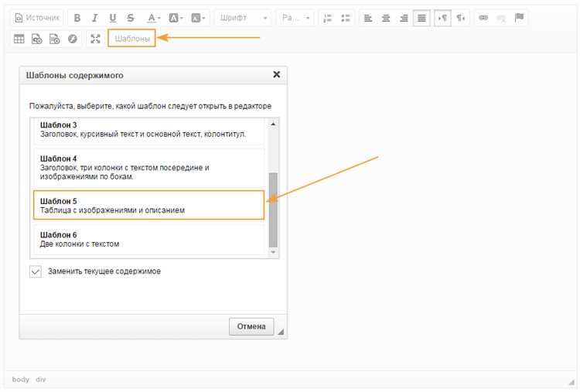
Task: Select Шаблон 6 two-column template
Action: (x=149, y=239)
